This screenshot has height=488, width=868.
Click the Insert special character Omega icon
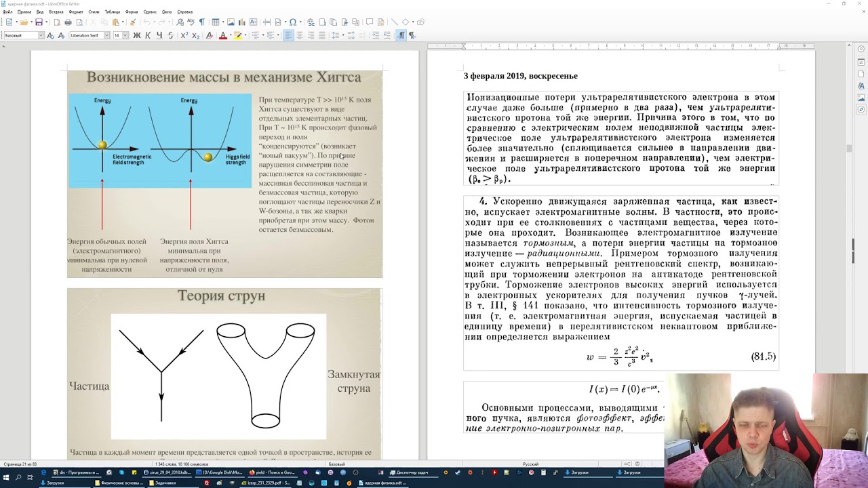pyautogui.click(x=293, y=22)
